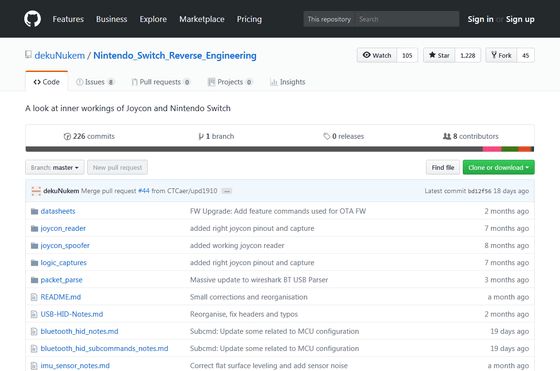Click the Watch button

[377, 55]
